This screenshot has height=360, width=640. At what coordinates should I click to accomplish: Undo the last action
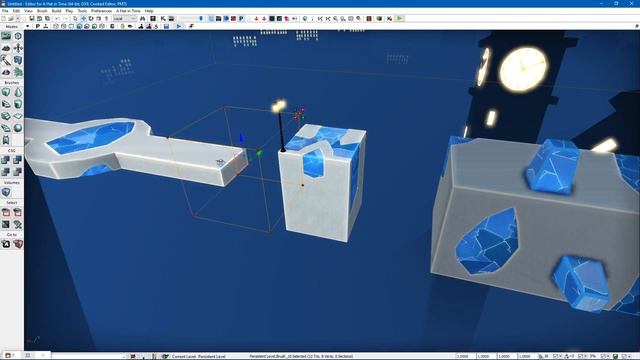(58, 18)
